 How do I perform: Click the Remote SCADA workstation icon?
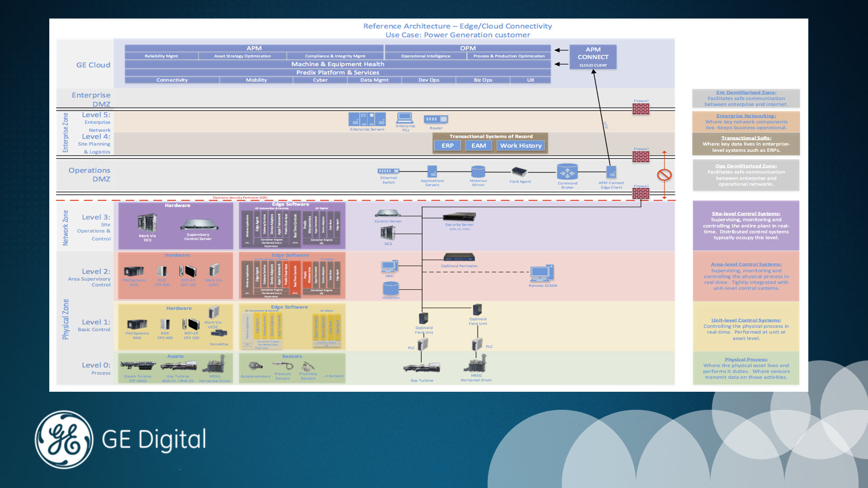tap(542, 273)
